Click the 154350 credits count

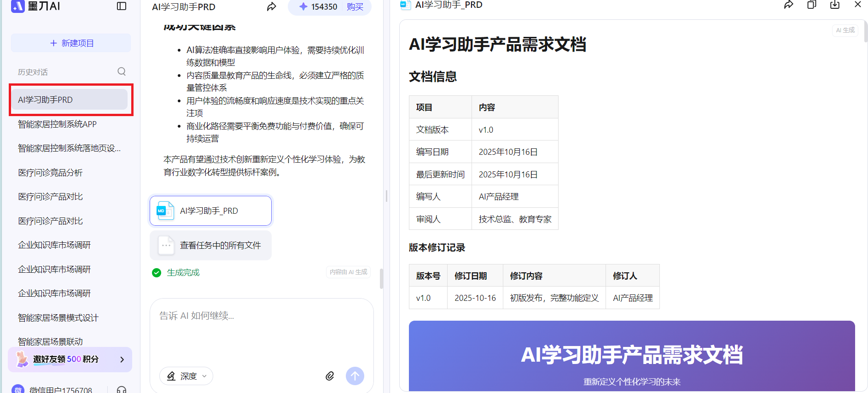[x=324, y=7]
